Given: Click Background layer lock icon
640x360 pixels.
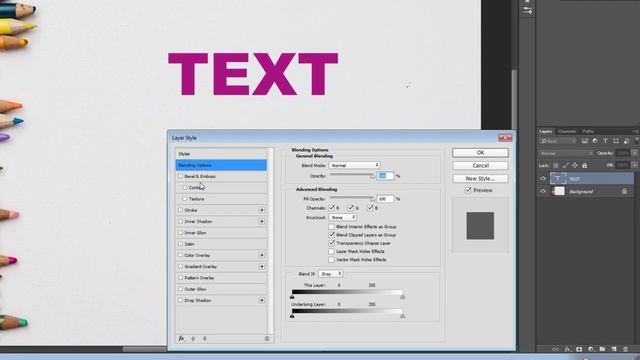Looking at the screenshot, I should point(624,191).
